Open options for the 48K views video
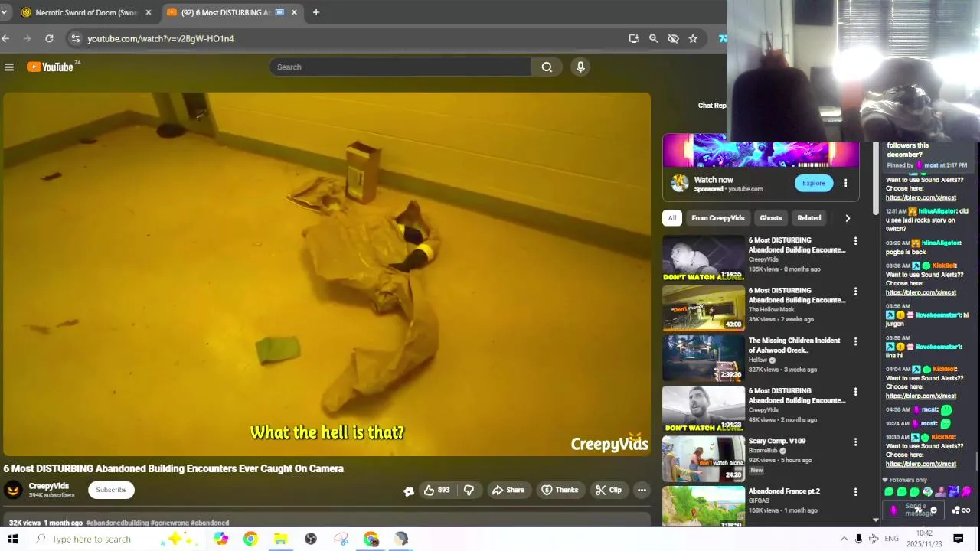 (855, 392)
